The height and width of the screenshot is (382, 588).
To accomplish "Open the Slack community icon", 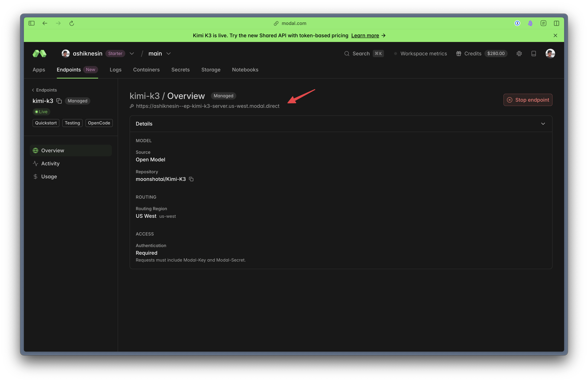I will pos(519,54).
